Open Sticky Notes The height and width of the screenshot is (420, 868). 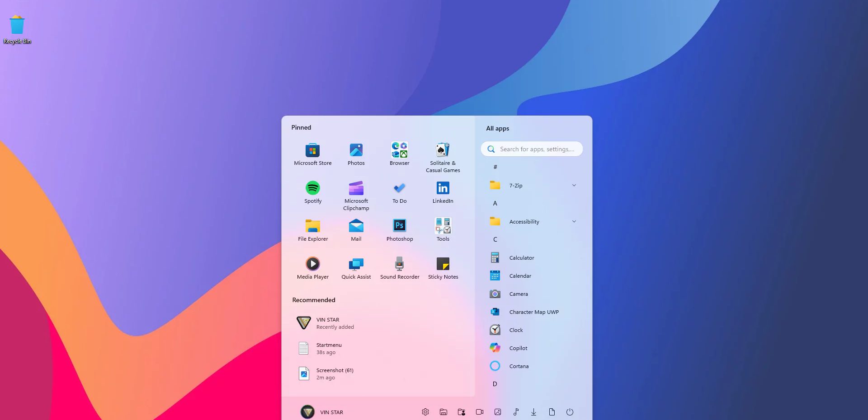pyautogui.click(x=443, y=268)
